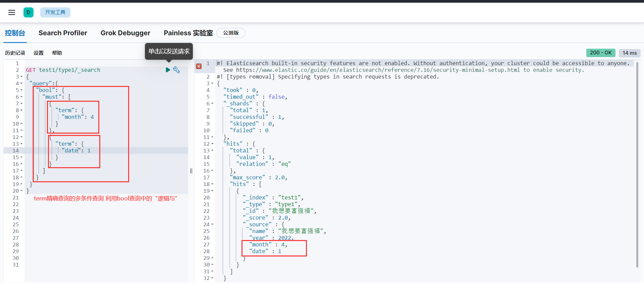Open the hamburger navigation menu
This screenshot has width=644, height=283.
[x=12, y=12]
